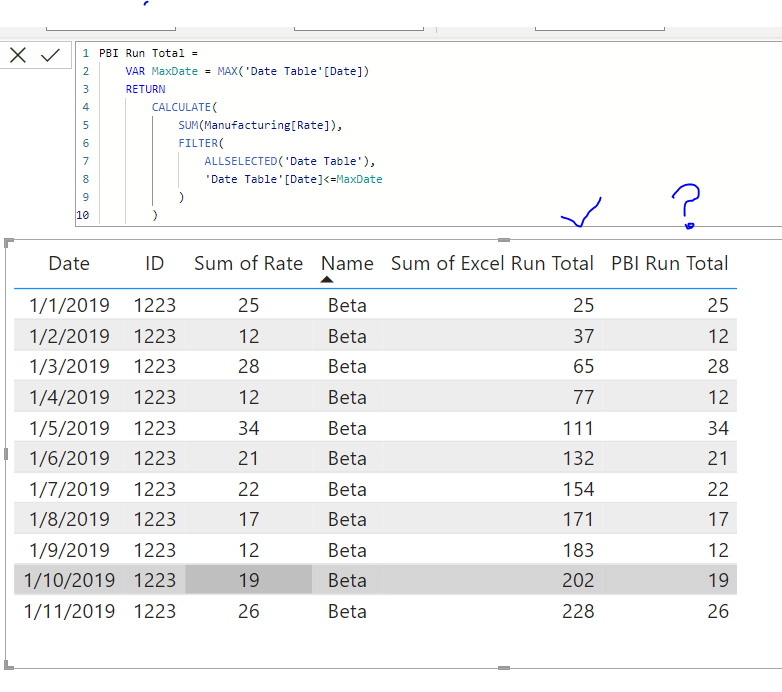Sort by the ID column header
The height and width of the screenshot is (692, 782).
155,263
